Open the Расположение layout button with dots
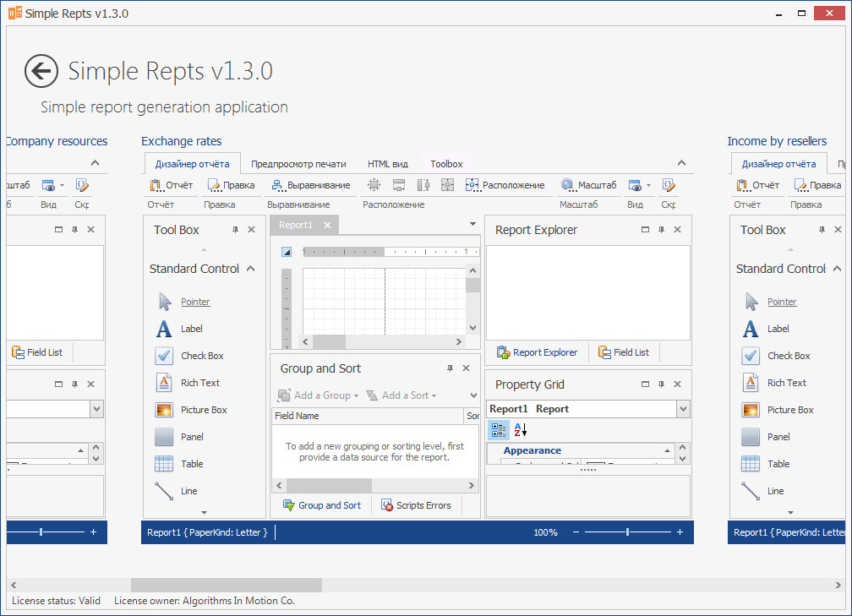The width and height of the screenshot is (852, 616). [505, 185]
